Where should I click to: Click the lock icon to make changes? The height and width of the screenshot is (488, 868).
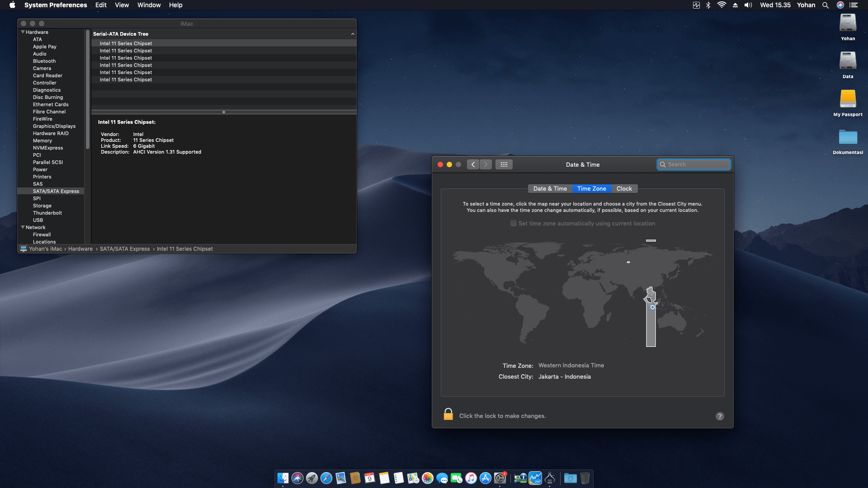[x=448, y=415]
